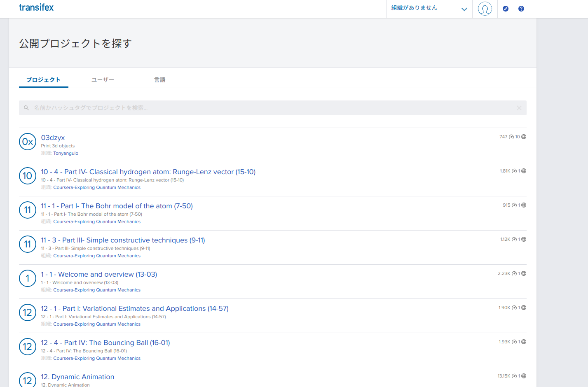Open Variational Estimates and Applications project

134,308
